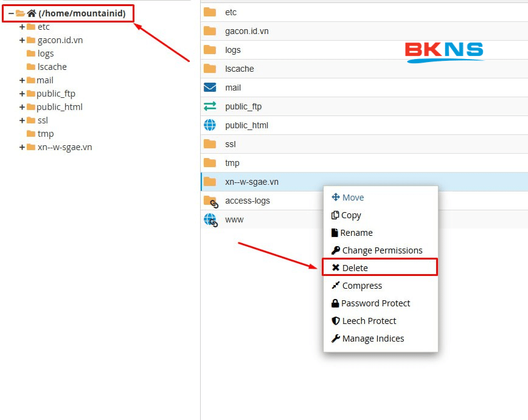This screenshot has width=528, height=420.
Task: Select the tmp folder in tree
Action: tap(45, 134)
